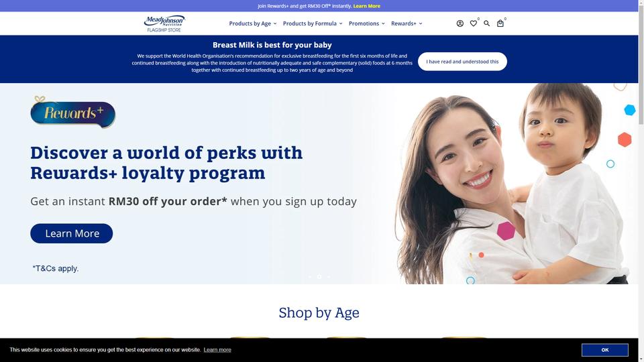The image size is (644, 362).
Task: Open the shopping bag cart
Action: [500, 23]
